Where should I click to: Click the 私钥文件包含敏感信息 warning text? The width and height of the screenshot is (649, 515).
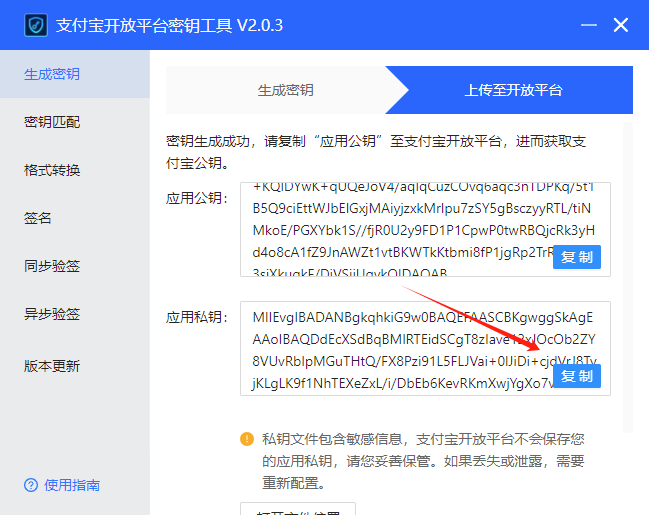pos(423,461)
